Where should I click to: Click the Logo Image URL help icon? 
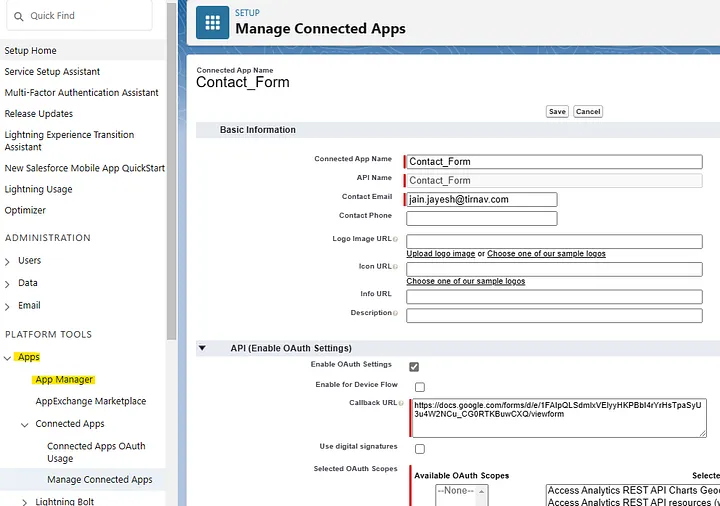click(395, 239)
